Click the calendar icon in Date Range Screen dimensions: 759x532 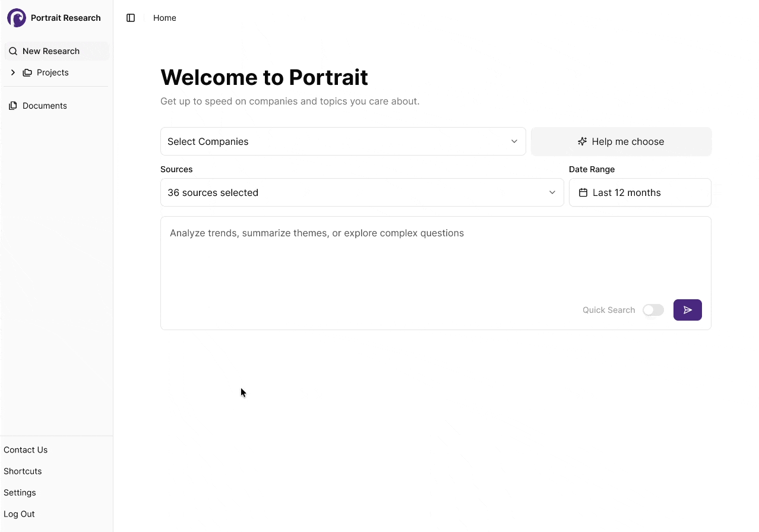[583, 192]
